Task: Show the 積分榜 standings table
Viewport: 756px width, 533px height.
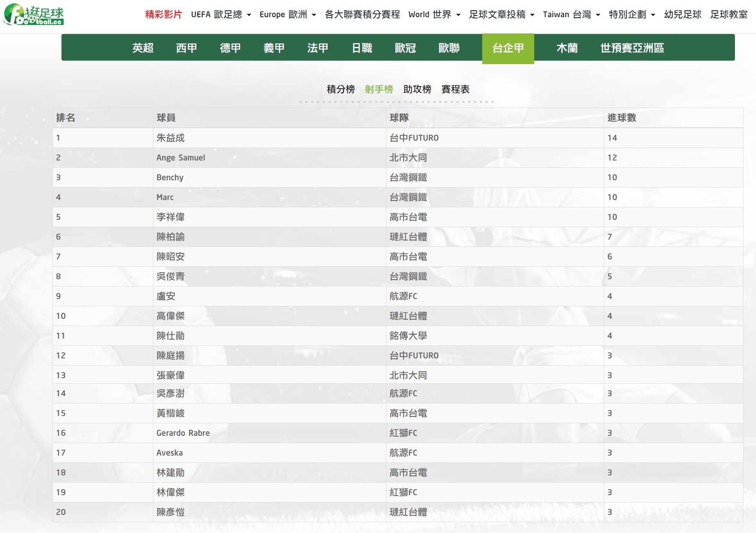Action: 340,89
